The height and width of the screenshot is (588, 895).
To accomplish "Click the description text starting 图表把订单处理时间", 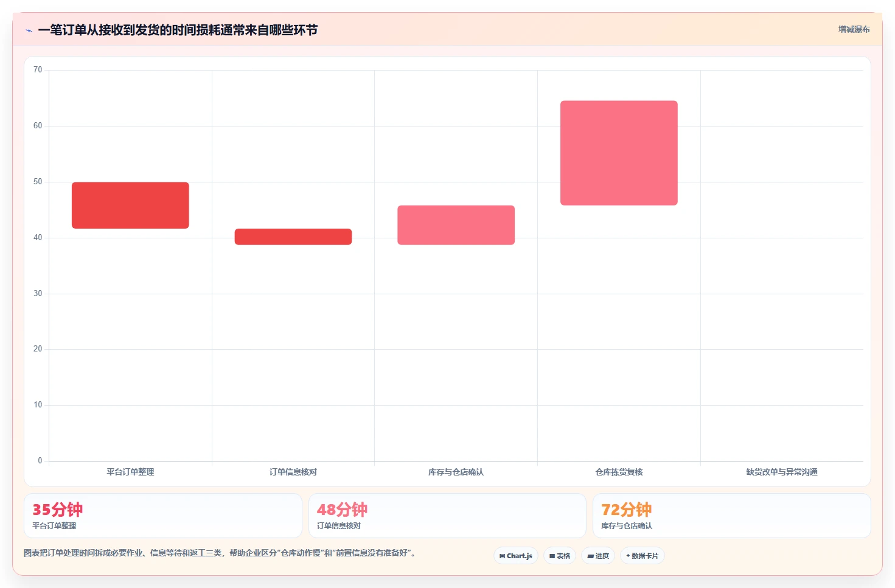I will [x=220, y=553].
